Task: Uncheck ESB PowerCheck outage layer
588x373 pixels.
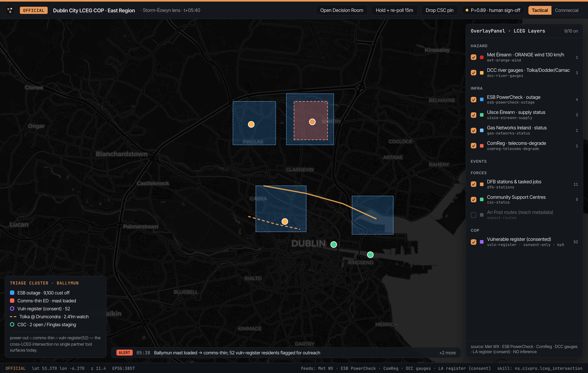Action: point(473,100)
